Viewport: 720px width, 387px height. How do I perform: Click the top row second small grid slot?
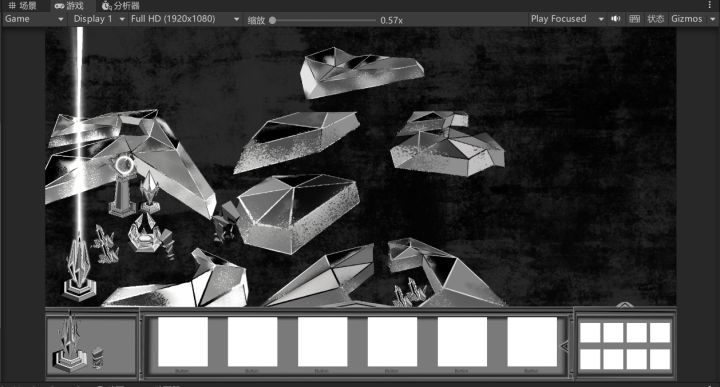pos(613,332)
